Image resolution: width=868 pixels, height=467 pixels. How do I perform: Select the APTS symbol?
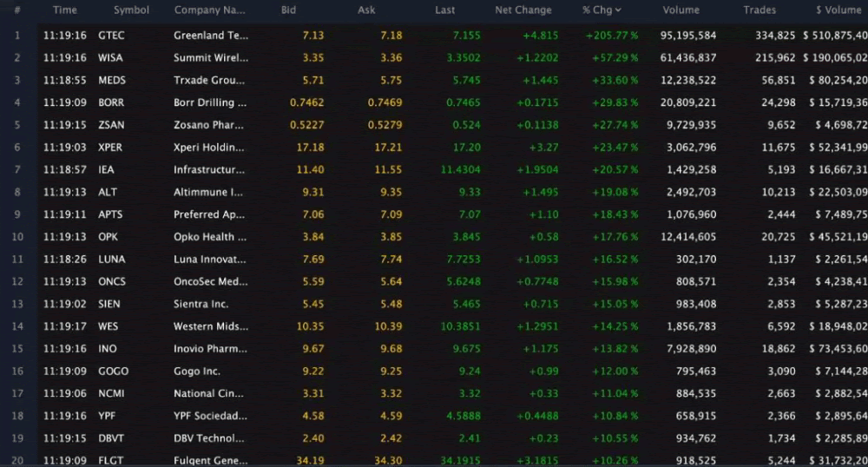[x=110, y=214]
